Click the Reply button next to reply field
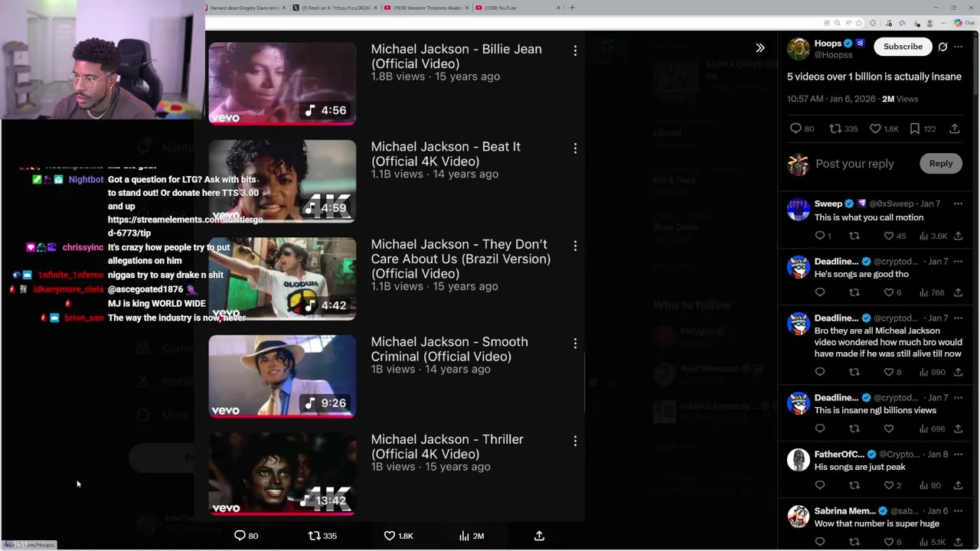The image size is (980, 551). click(941, 163)
